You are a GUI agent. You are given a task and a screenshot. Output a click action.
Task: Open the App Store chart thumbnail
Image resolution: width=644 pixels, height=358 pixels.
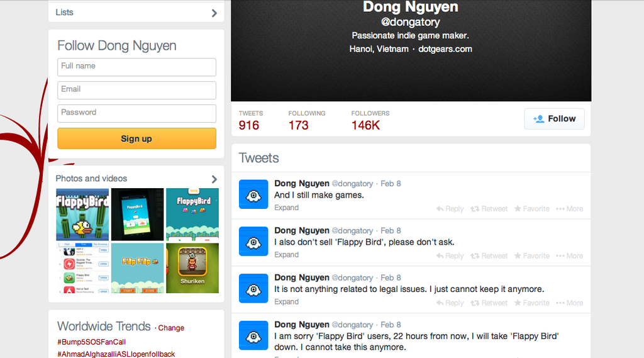click(x=82, y=268)
